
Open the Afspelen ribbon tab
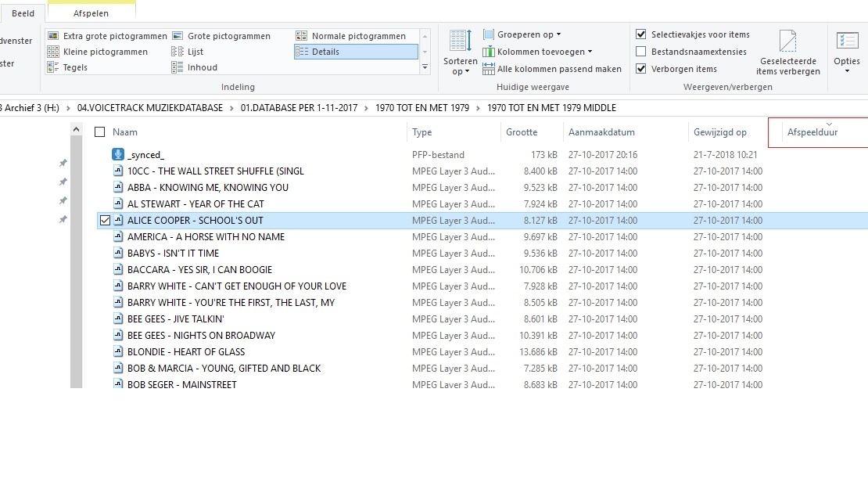click(91, 13)
